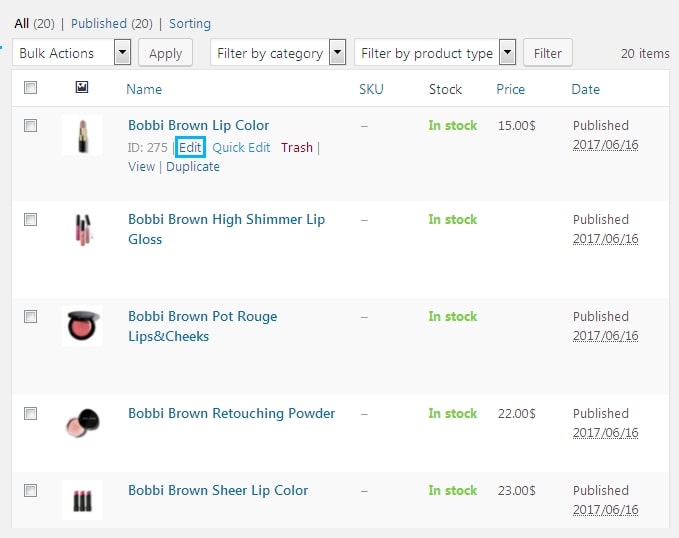Open Bobbi Brown High Shimmer Lip Gloss
The image size is (679, 538).
(x=226, y=229)
